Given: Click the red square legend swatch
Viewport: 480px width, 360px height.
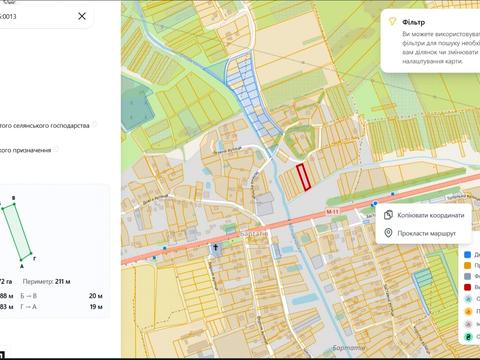Looking at the screenshot, I should pos(468,287).
